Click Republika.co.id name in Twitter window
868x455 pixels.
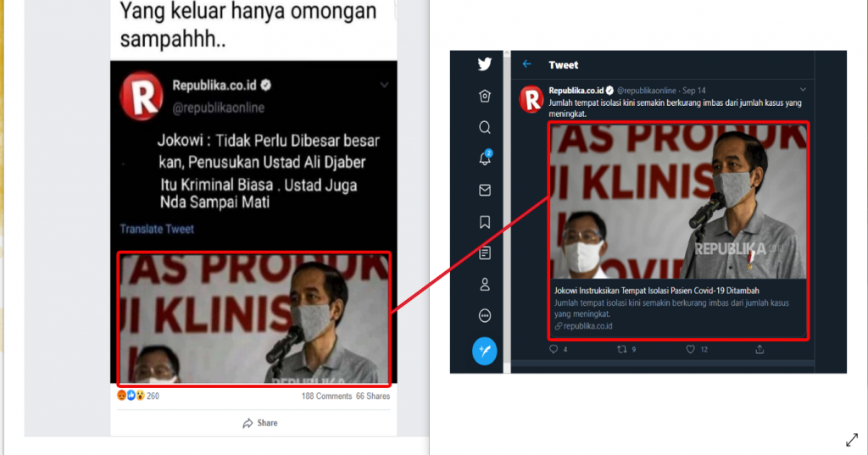click(576, 90)
